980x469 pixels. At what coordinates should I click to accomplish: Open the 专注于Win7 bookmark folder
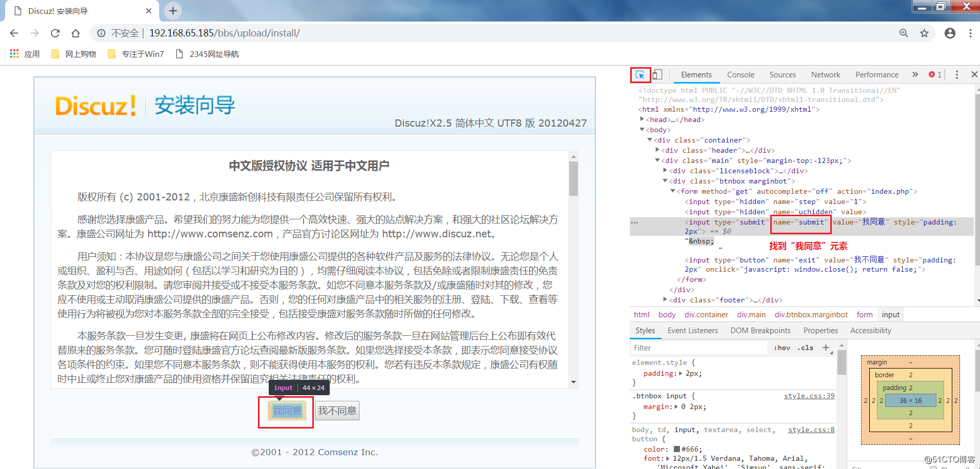pyautogui.click(x=135, y=54)
